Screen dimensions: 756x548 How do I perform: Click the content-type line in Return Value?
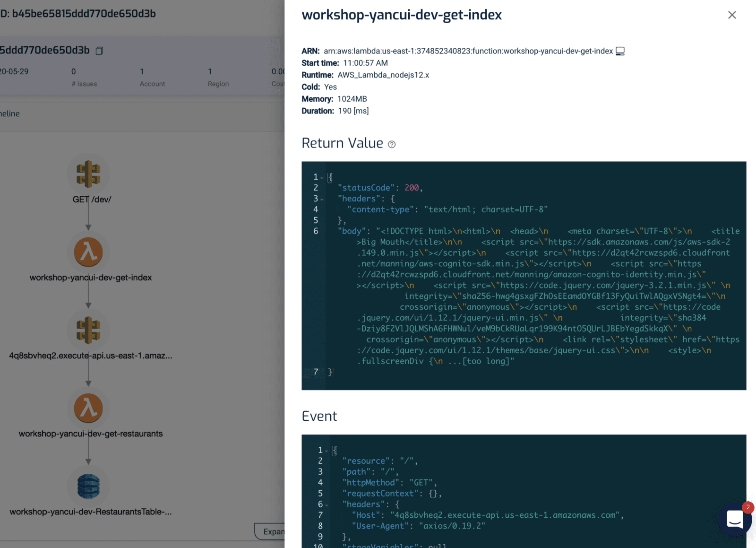tap(447, 209)
